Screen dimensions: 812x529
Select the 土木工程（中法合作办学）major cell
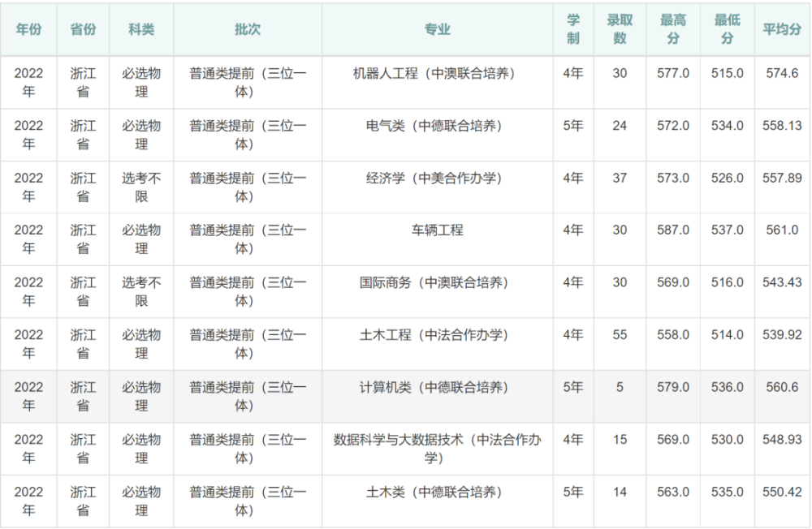(435, 334)
